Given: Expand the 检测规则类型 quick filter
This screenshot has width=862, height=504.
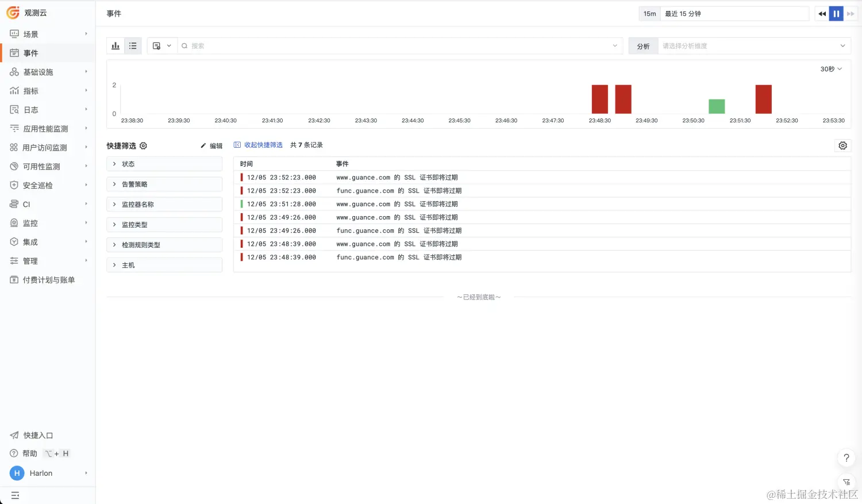Looking at the screenshot, I should click(164, 245).
